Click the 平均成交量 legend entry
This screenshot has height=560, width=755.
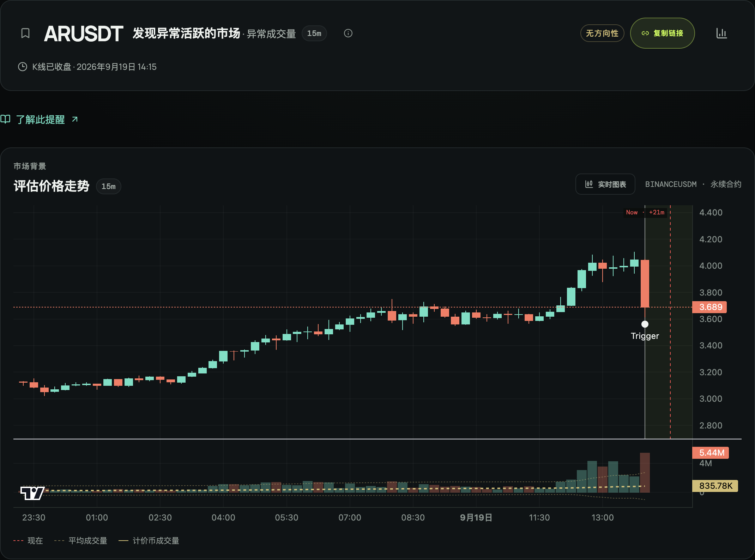point(81,541)
